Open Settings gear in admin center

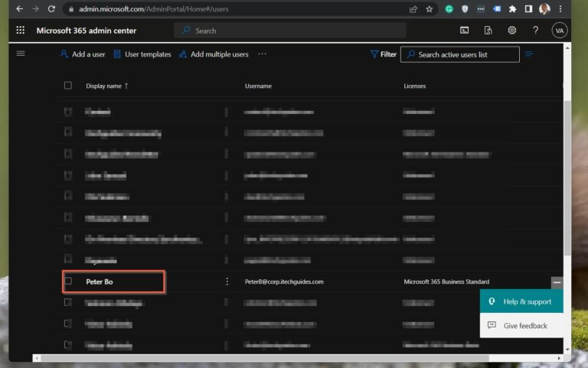(512, 31)
